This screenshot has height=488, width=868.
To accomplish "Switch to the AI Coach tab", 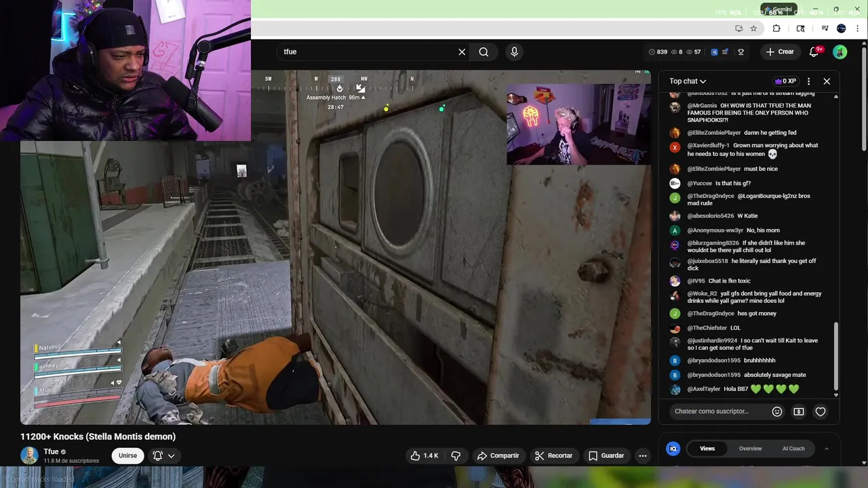I will point(793,449).
